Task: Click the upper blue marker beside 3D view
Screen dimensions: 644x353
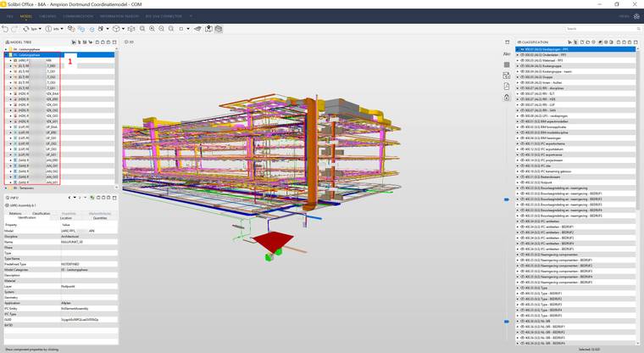Action: tap(507, 199)
